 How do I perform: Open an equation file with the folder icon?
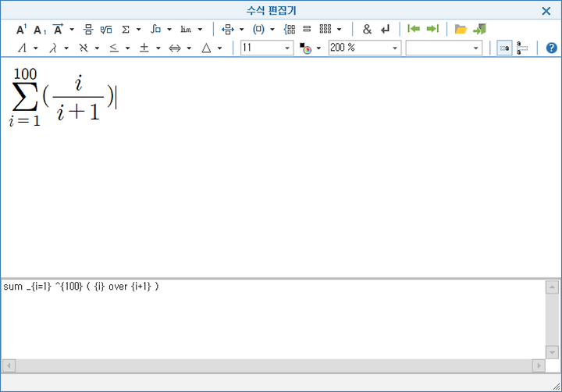pyautogui.click(x=461, y=29)
